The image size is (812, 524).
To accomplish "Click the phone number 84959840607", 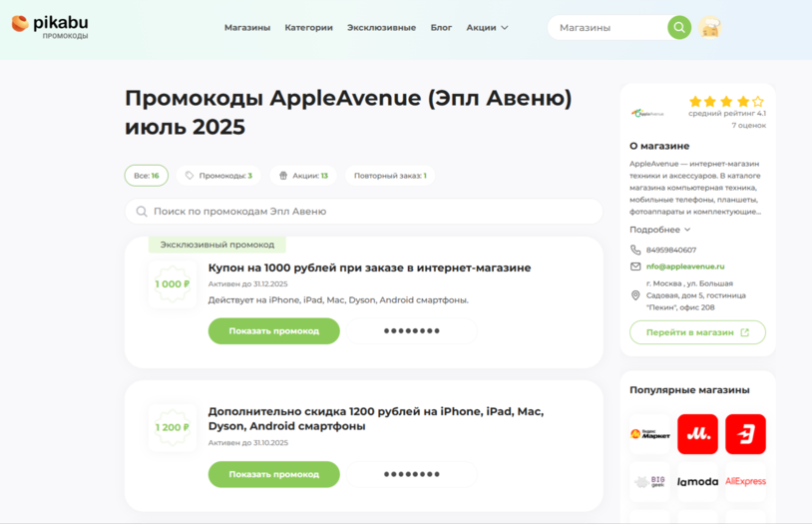I will tap(671, 250).
